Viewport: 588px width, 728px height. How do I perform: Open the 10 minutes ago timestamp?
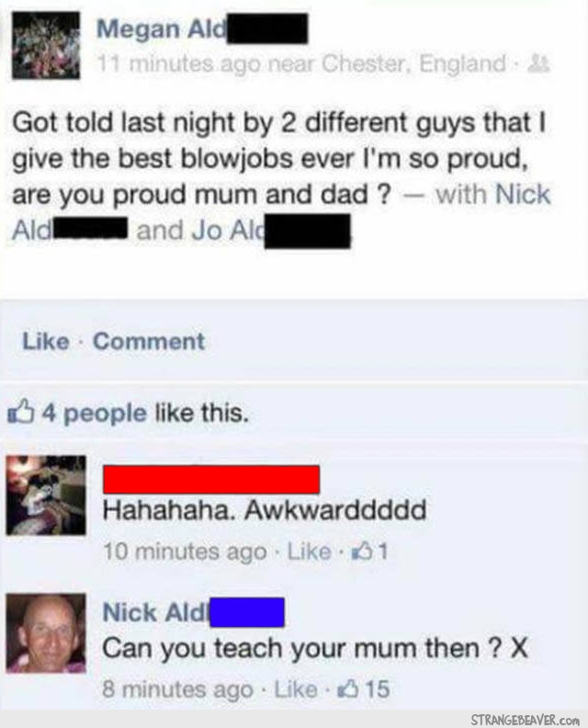click(185, 552)
